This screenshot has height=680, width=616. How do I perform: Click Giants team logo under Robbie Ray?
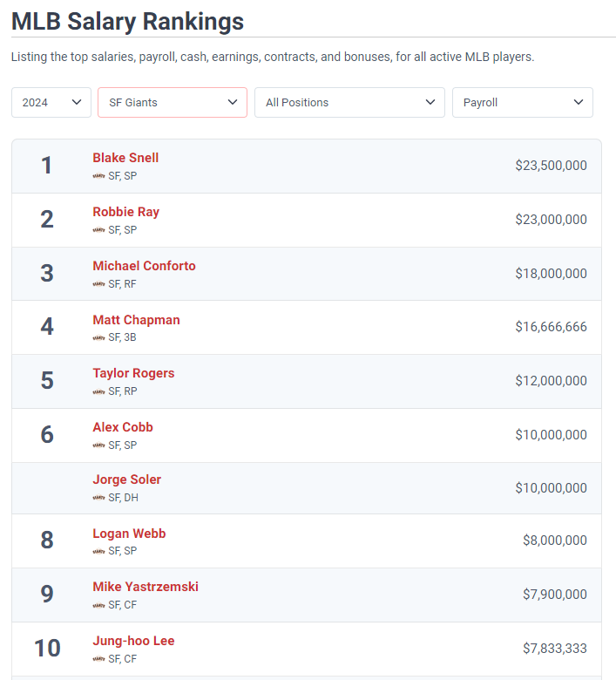tap(98, 230)
